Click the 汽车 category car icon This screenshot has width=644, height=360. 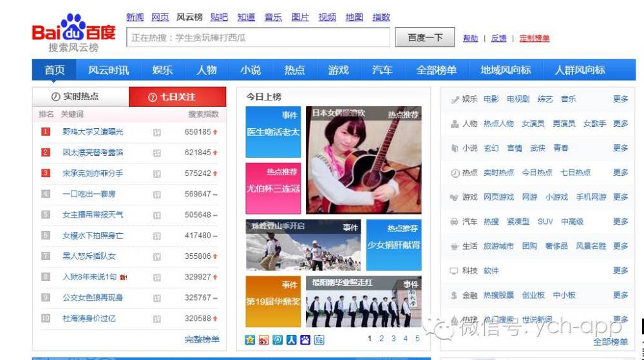tap(454, 222)
